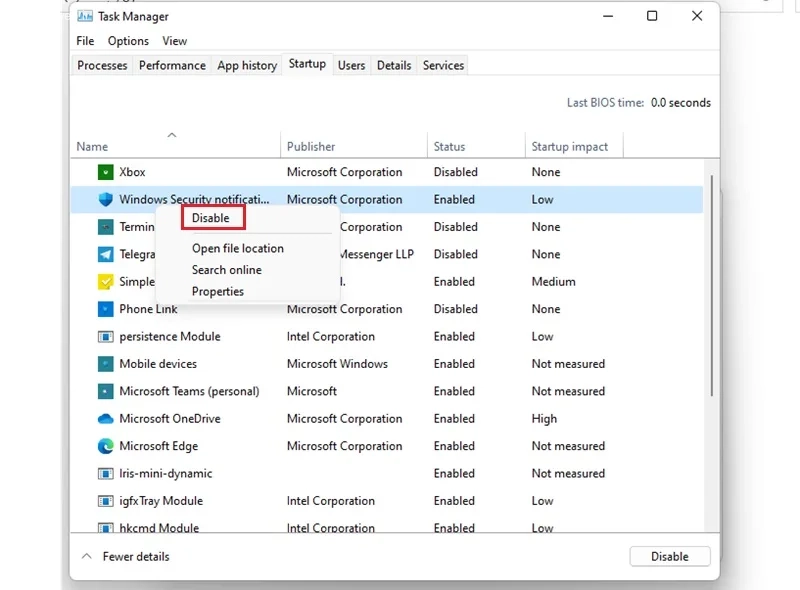Click the Xbox app icon
Image resolution: width=800 pixels, height=590 pixels.
coord(105,172)
